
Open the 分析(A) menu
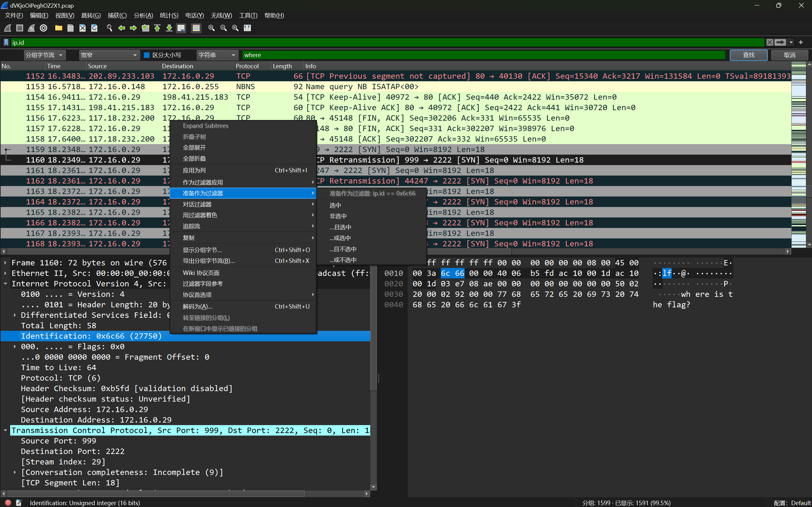coord(143,16)
